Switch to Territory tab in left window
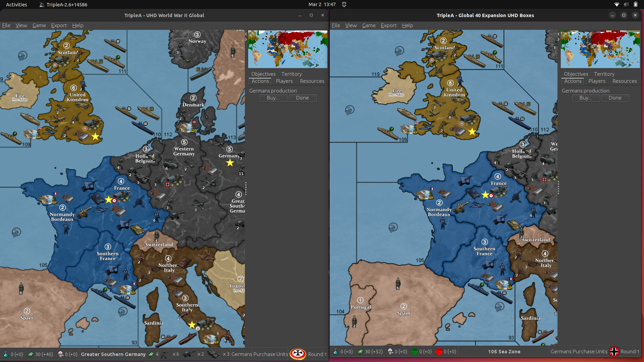This screenshot has width=644, height=362. pyautogui.click(x=291, y=74)
